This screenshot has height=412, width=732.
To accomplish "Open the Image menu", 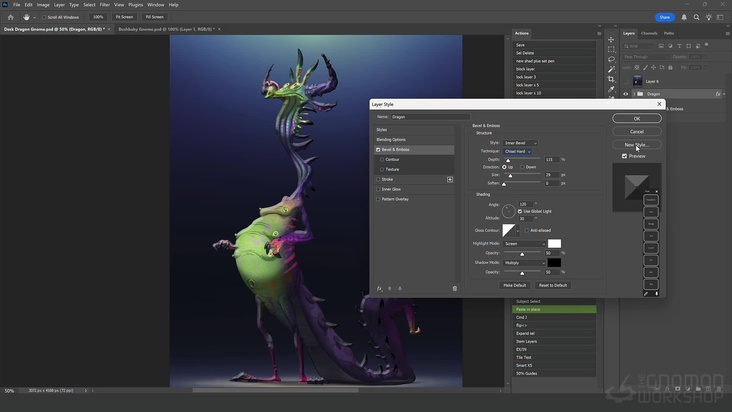I will point(43,5).
